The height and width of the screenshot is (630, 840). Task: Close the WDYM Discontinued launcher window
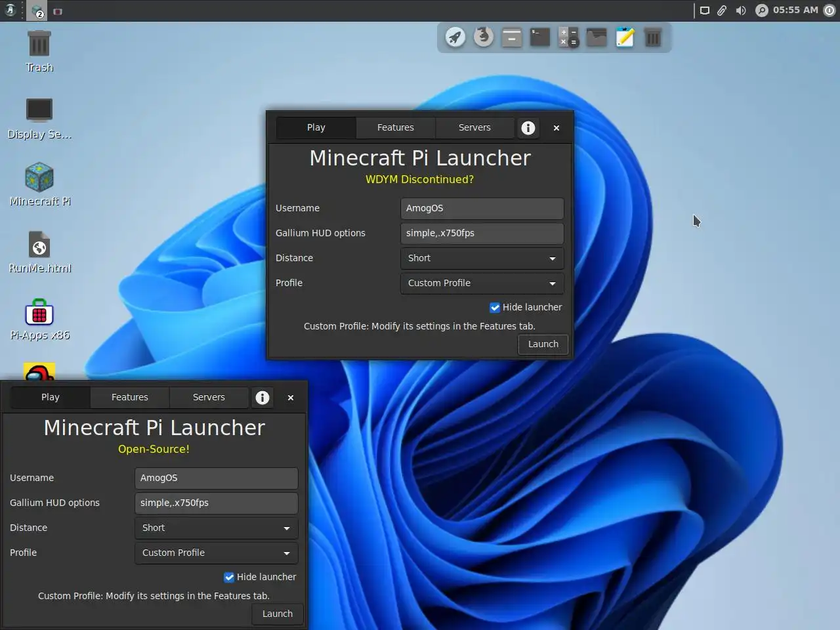(x=556, y=128)
